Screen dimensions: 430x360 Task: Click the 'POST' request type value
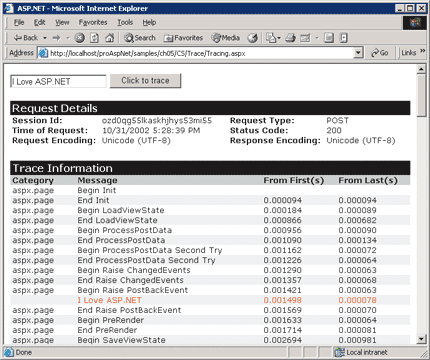click(337, 120)
